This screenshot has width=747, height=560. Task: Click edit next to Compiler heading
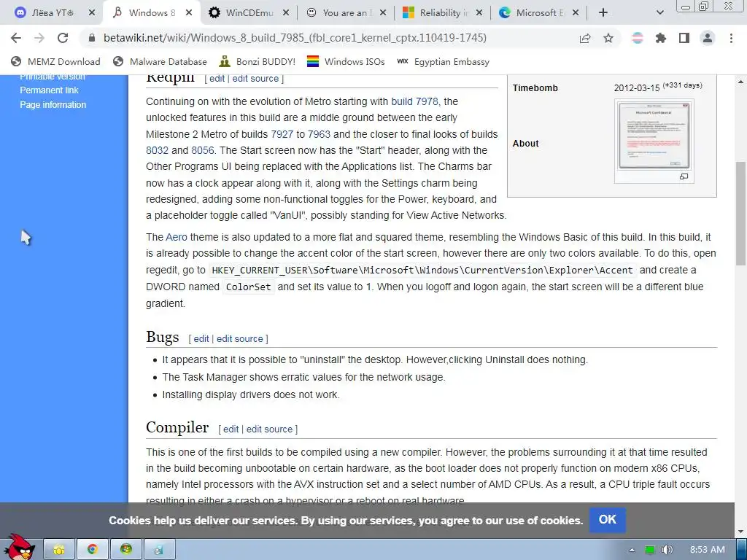coord(231,429)
